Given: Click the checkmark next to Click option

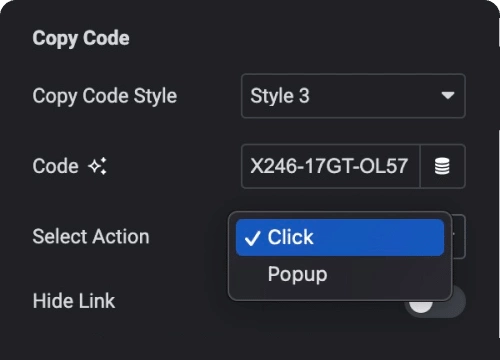Looking at the screenshot, I should (252, 238).
